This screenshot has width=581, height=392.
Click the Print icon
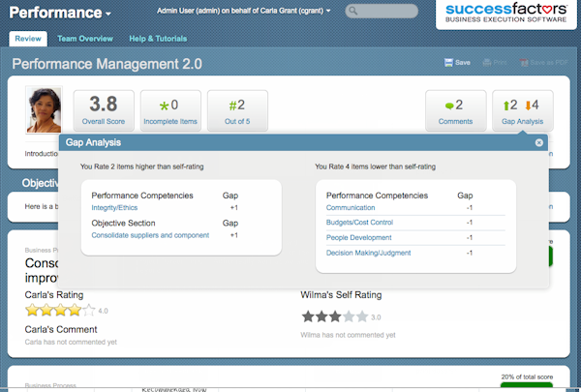coord(494,63)
